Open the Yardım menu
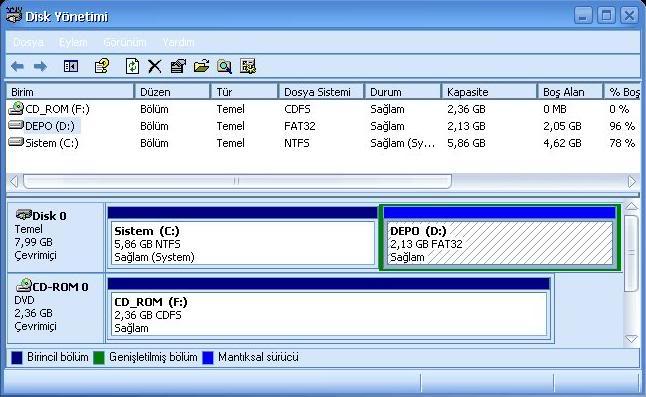646x397 pixels. [178, 42]
